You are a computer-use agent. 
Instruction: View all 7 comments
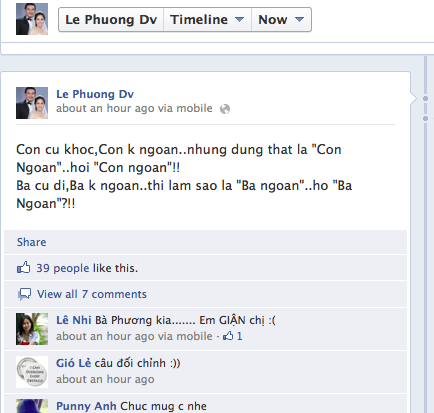[92, 294]
